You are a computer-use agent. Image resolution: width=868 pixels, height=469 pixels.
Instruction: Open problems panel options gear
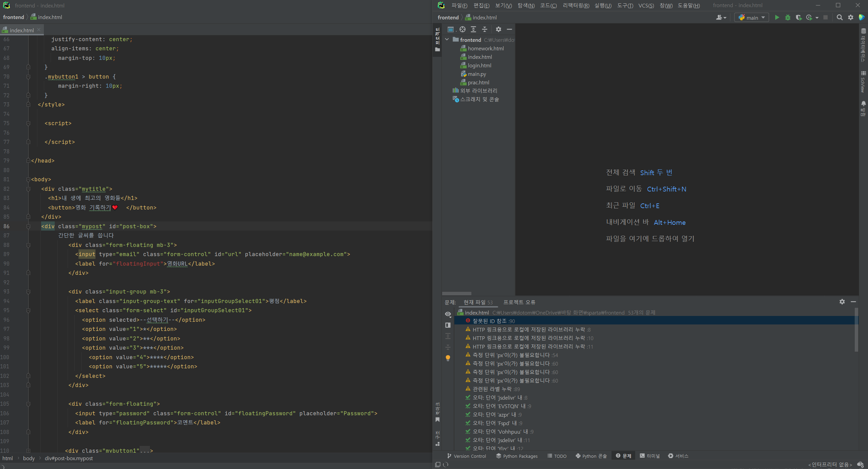[x=842, y=302]
